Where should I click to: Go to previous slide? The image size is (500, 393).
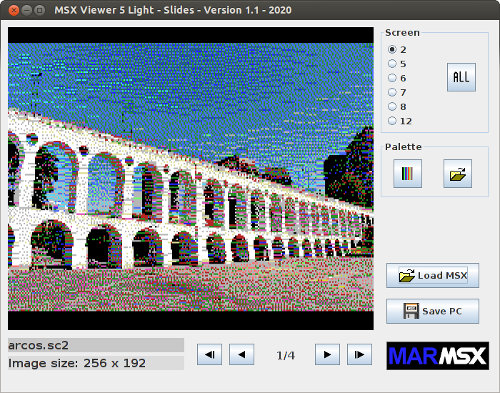[x=242, y=355]
